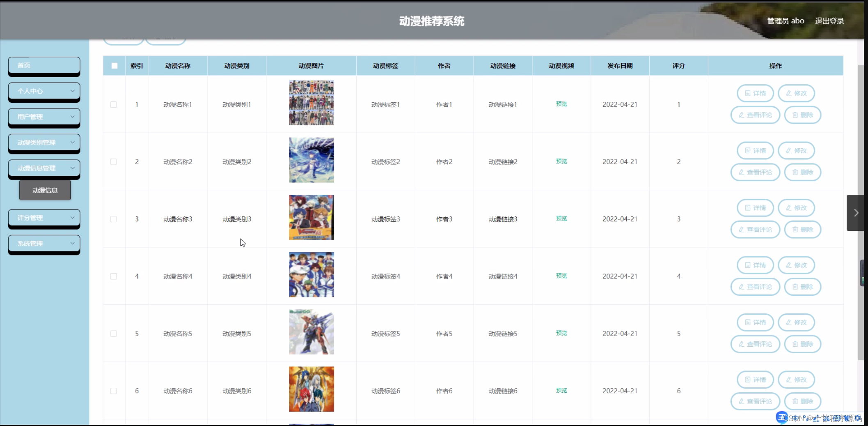Screen dimensions: 868x426
Task: Click 修改 edit button for 动漫名称4
Action: tap(796, 265)
